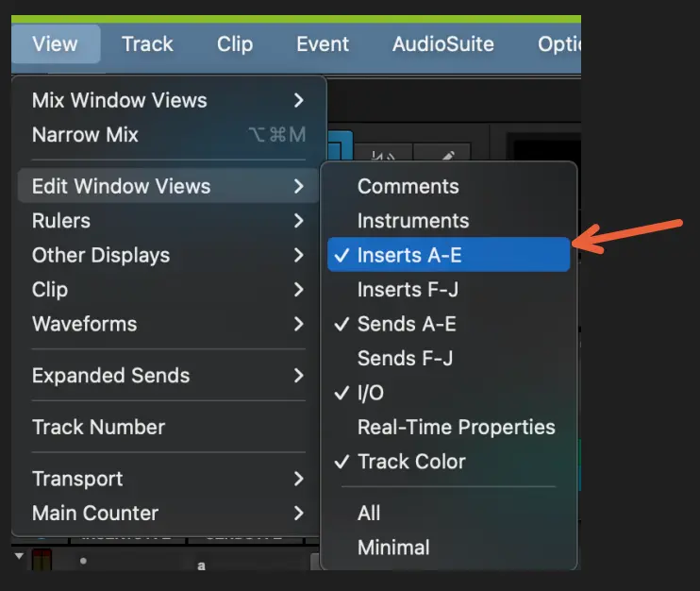The image size is (700, 591).
Task: Open the Clip menu in menu bar
Action: pos(234,44)
